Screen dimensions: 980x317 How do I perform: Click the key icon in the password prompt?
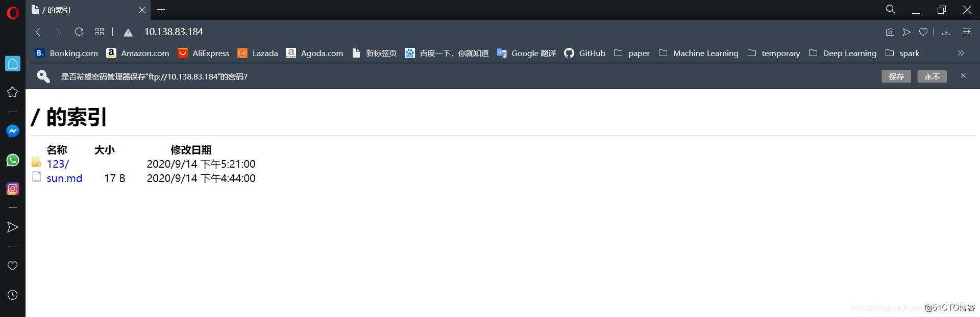click(x=43, y=76)
